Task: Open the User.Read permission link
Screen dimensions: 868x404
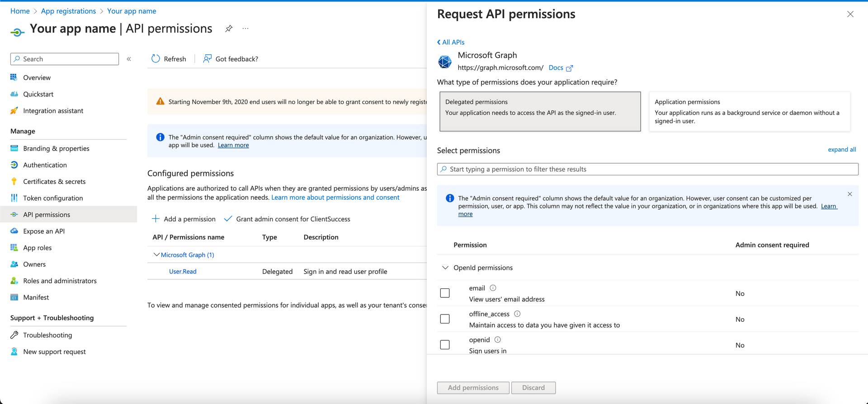Action: click(183, 271)
